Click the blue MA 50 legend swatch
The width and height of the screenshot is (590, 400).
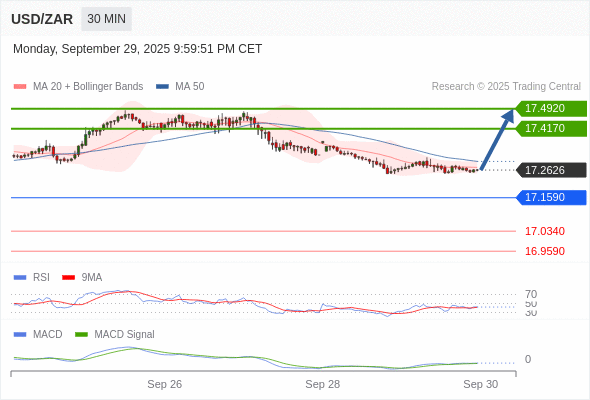coord(162,87)
